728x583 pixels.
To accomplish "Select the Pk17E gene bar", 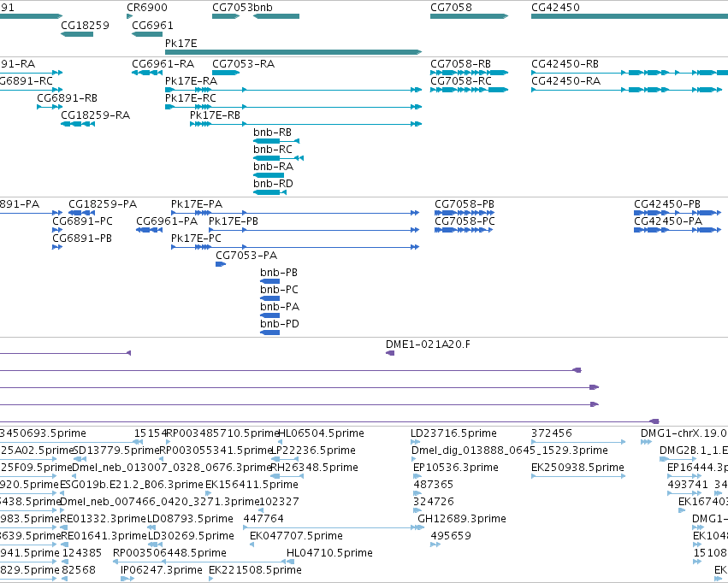I will click(x=293, y=52).
